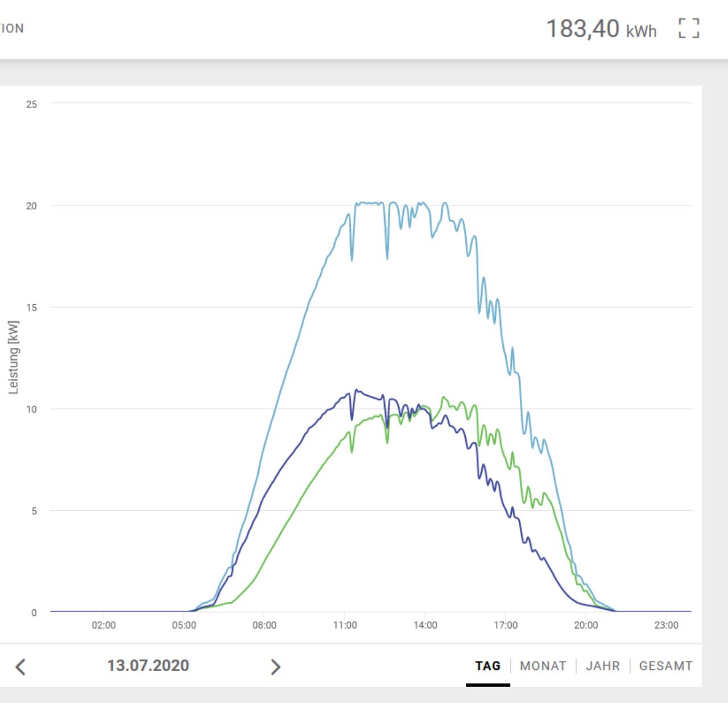Screen dimensions: 728x703
Task: Click the 02:00 time axis label
Action: pyautogui.click(x=104, y=625)
